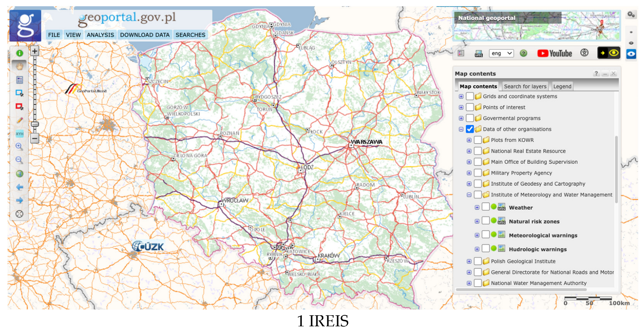Click the zoom slider plus button
The image size is (644, 333).
[35, 51]
